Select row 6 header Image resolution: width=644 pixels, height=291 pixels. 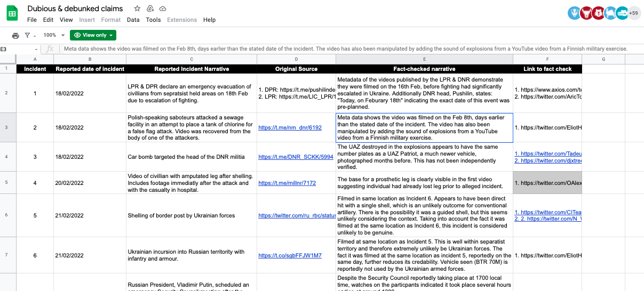tap(8, 215)
